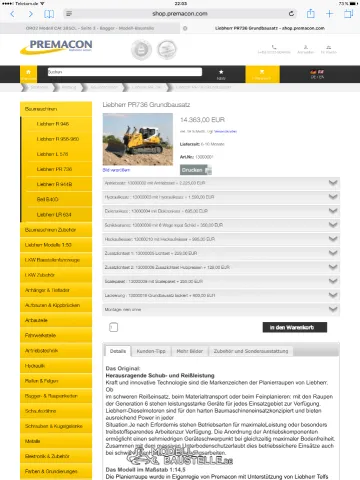Click the second round trust seal badge
The height and width of the screenshot is (480, 360).
(x=167, y=49)
